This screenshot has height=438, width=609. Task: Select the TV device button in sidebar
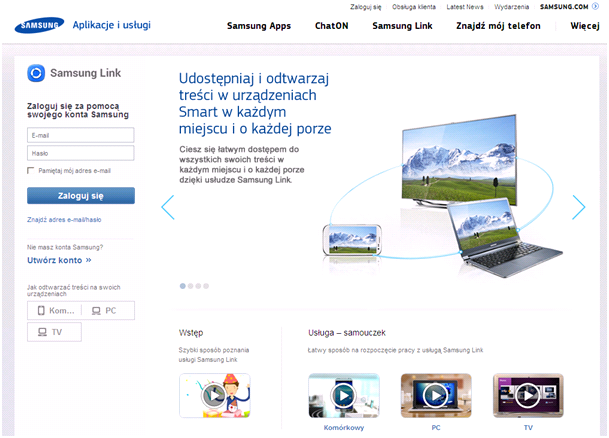[54, 332]
